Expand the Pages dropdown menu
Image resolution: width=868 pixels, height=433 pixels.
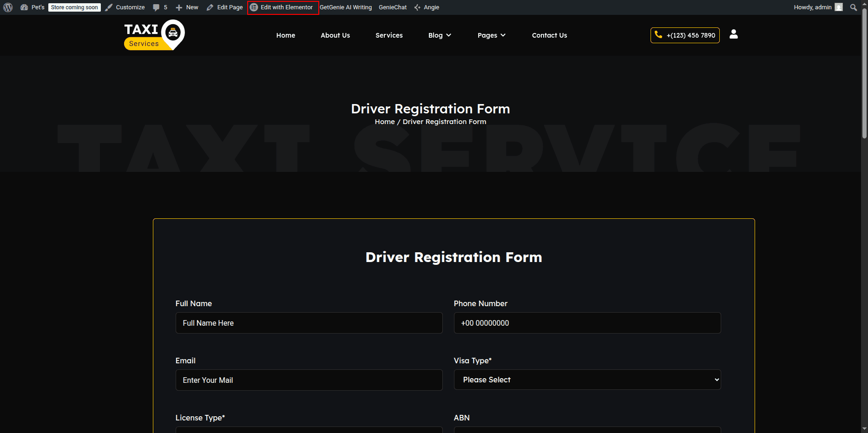click(492, 35)
